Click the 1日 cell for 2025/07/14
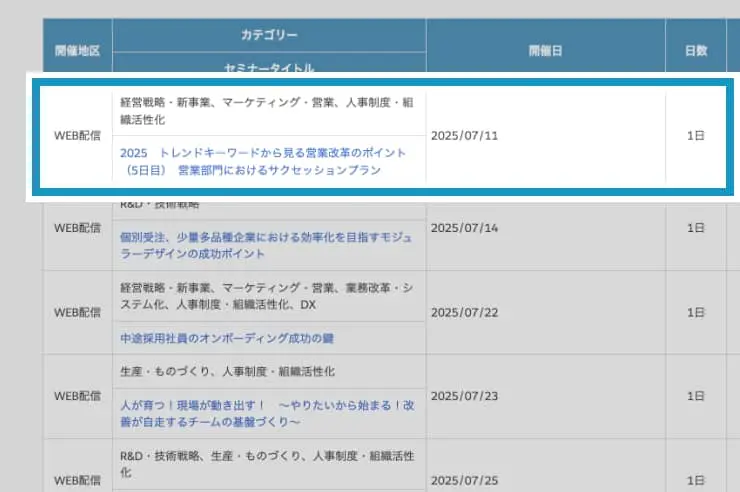This screenshot has width=740, height=492. click(x=696, y=228)
